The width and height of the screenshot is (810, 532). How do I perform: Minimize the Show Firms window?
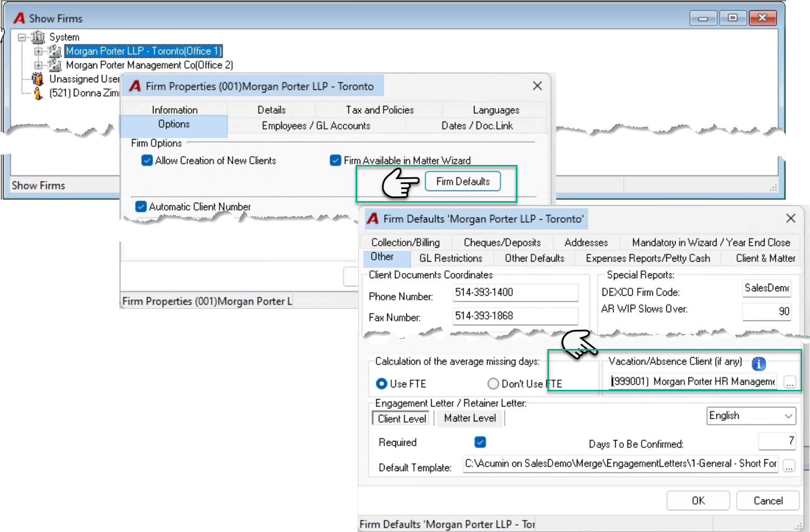tap(704, 18)
